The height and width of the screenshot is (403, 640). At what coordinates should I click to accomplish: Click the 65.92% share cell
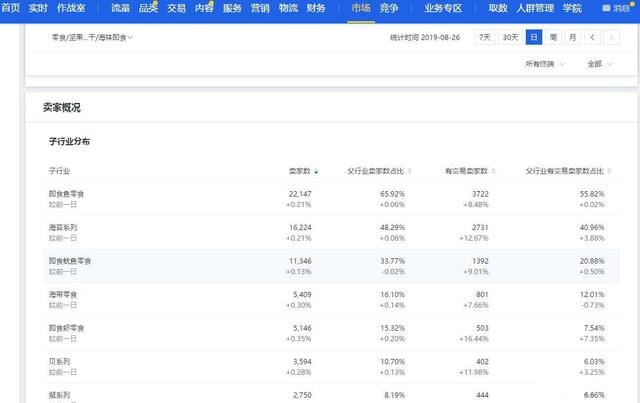coord(392,194)
